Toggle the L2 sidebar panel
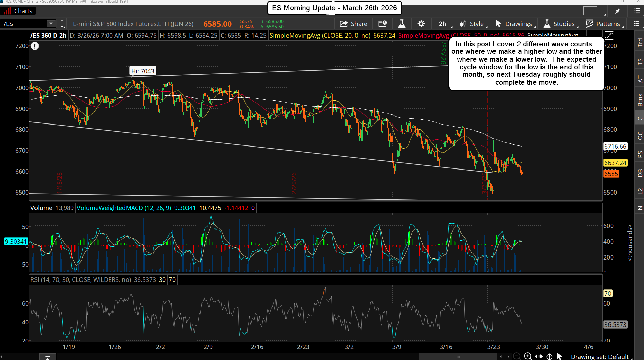Image resolution: width=644 pixels, height=360 pixels. [640, 191]
